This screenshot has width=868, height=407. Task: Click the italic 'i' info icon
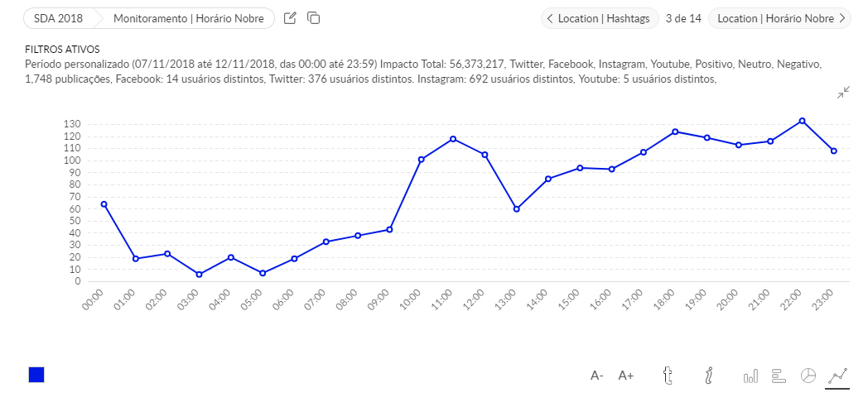[709, 376]
